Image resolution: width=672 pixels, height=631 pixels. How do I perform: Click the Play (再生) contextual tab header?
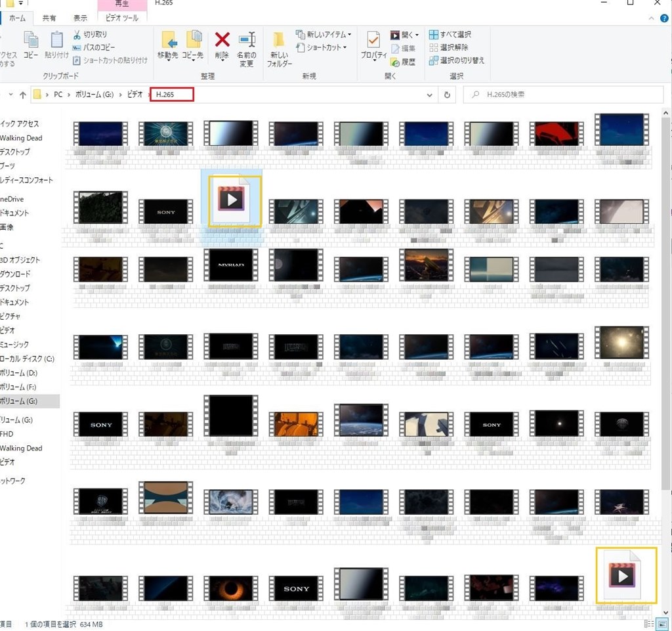click(x=121, y=4)
